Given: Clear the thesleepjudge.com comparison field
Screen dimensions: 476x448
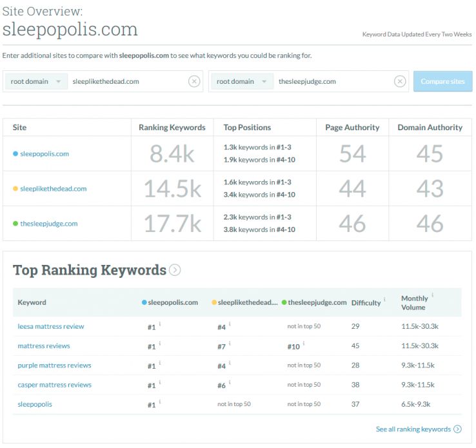Looking at the screenshot, I should tap(400, 81).
